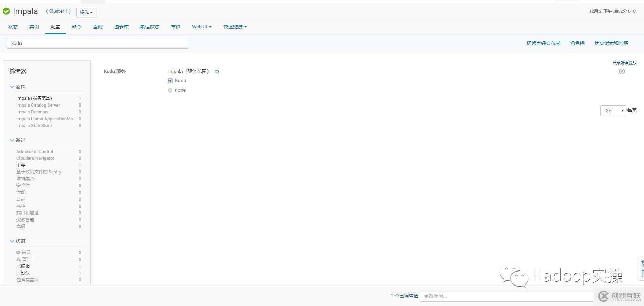Click the warning triangle icon in filters
644x306 pixels.
(18, 259)
